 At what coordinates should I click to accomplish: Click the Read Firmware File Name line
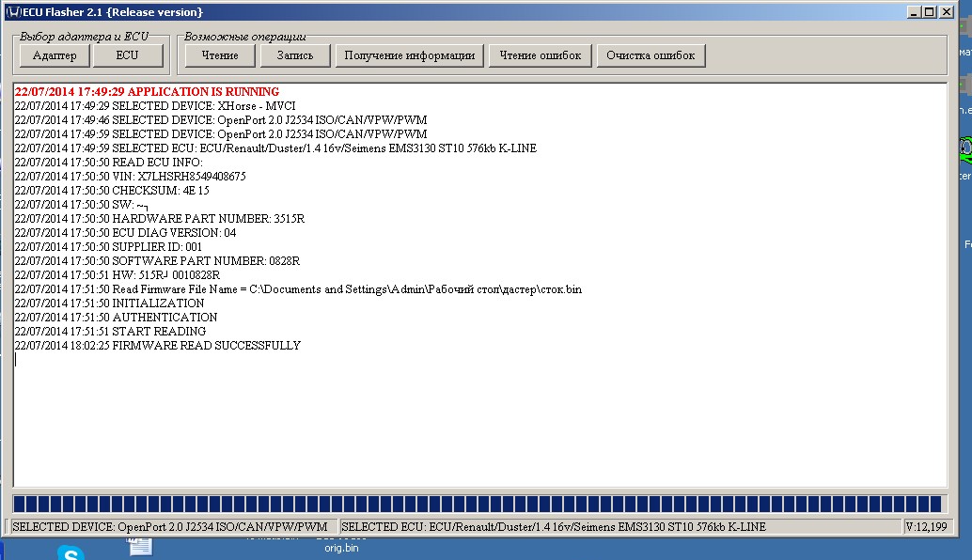pos(298,289)
